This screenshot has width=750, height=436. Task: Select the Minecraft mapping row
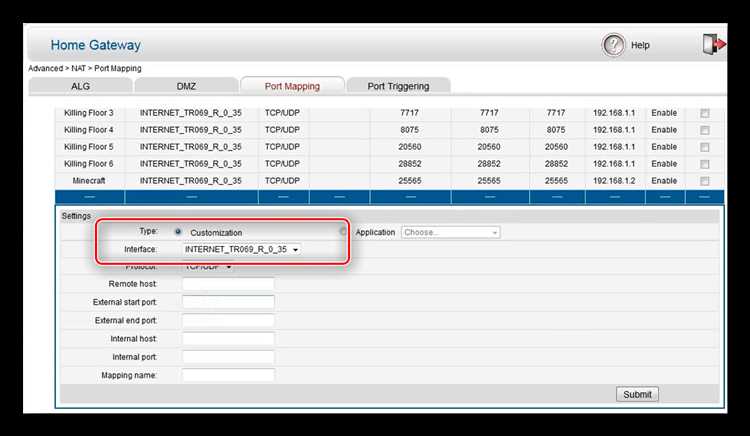point(389,181)
